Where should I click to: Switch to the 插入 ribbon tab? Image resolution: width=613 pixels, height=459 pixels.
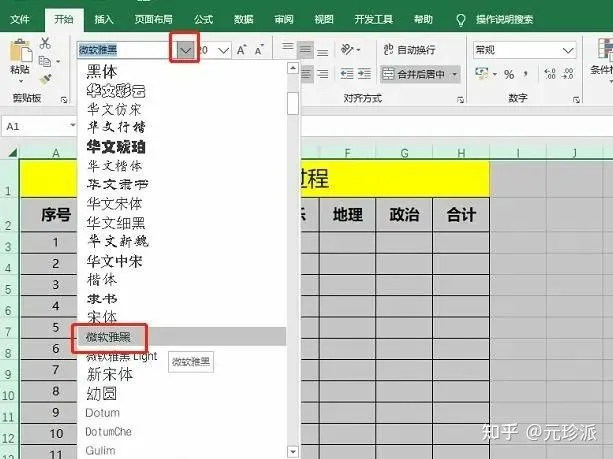[104, 18]
